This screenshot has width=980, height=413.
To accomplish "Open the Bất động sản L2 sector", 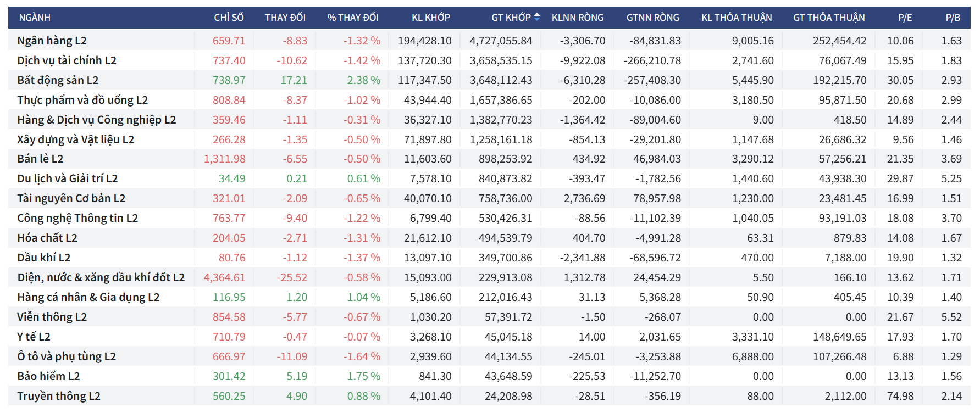I will (x=58, y=80).
